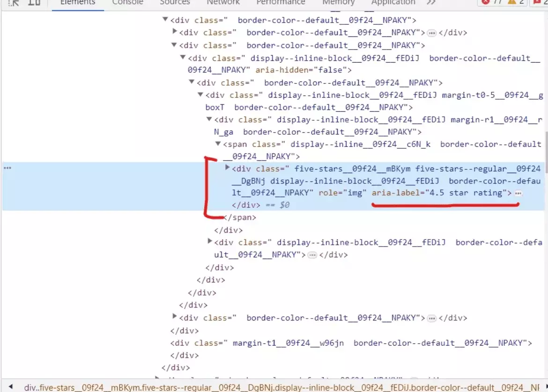Click the red error count icon

click(x=486, y=2)
